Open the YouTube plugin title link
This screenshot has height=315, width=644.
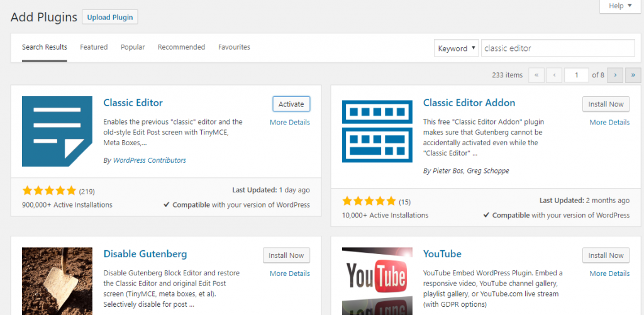[x=442, y=254]
